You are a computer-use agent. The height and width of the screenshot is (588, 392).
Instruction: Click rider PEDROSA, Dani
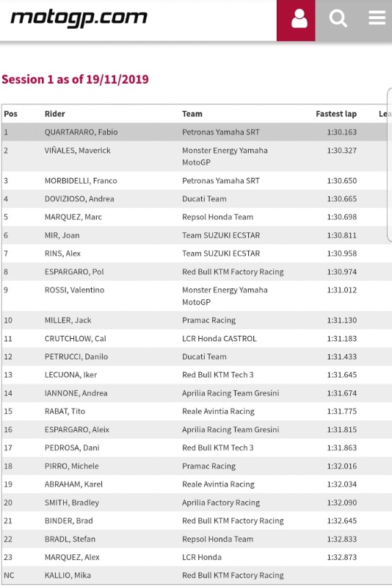[72, 448]
